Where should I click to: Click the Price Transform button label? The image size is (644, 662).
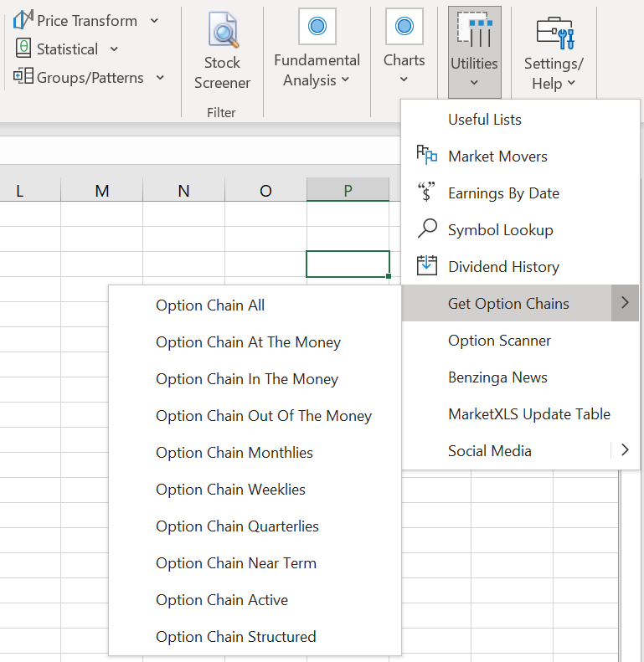click(87, 21)
